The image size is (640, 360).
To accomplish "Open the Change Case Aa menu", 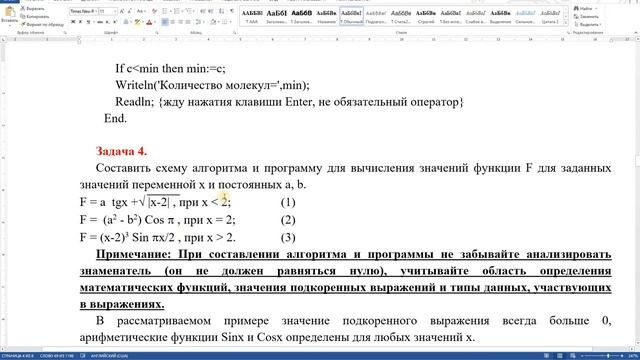I will (141, 11).
